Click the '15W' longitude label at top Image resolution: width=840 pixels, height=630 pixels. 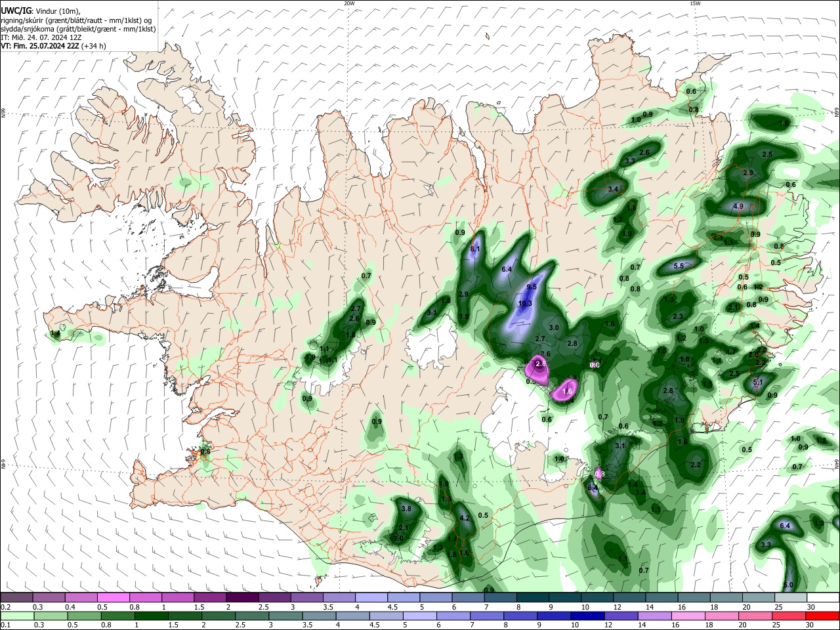[x=695, y=3]
